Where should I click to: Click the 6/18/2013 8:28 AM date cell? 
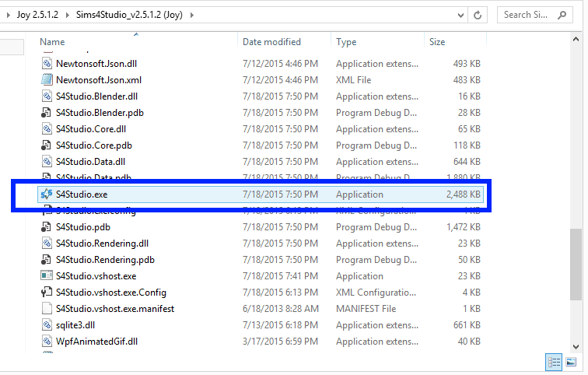point(281,309)
